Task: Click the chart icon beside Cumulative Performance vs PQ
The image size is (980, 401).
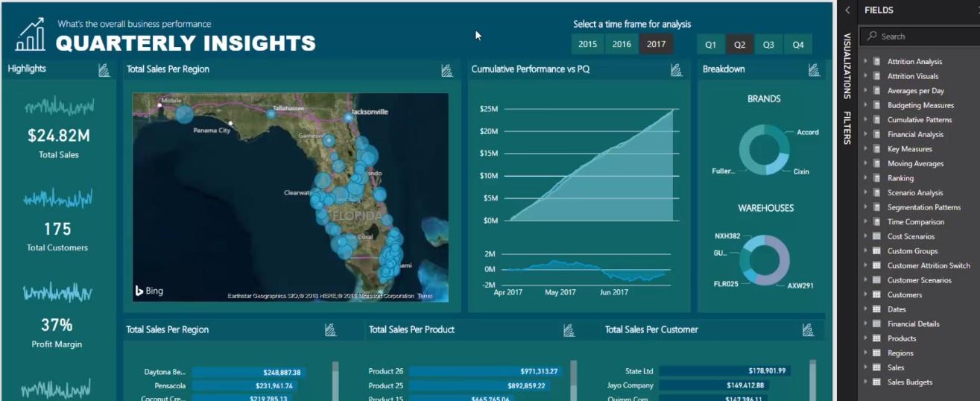Action: click(x=677, y=69)
